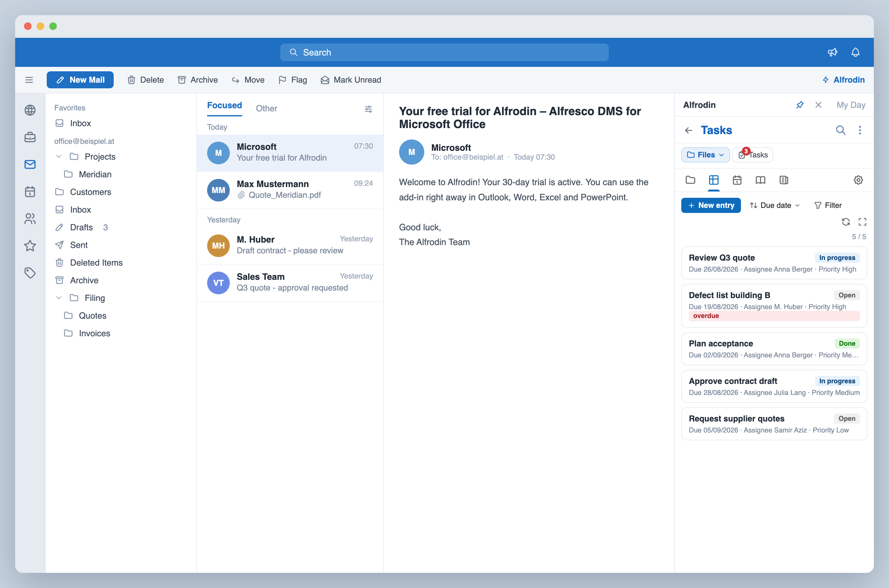
Task: Open the calendar view icon in Alfrodin
Action: pos(737,180)
